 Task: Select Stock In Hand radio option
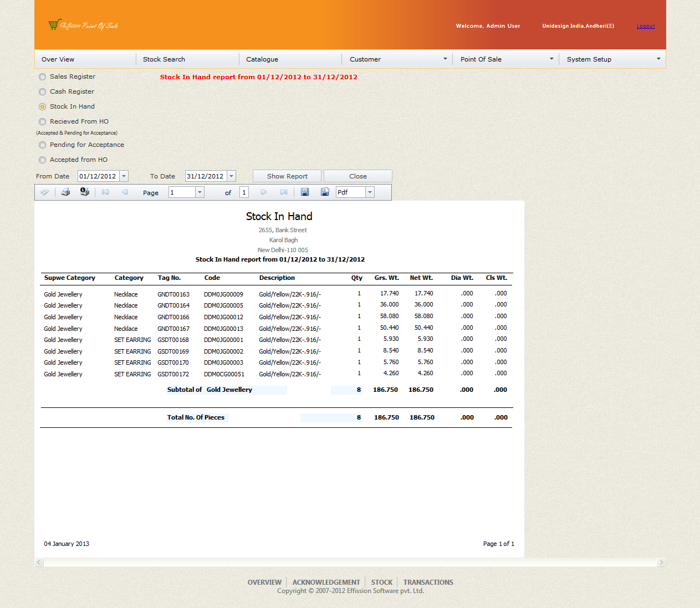click(43, 107)
